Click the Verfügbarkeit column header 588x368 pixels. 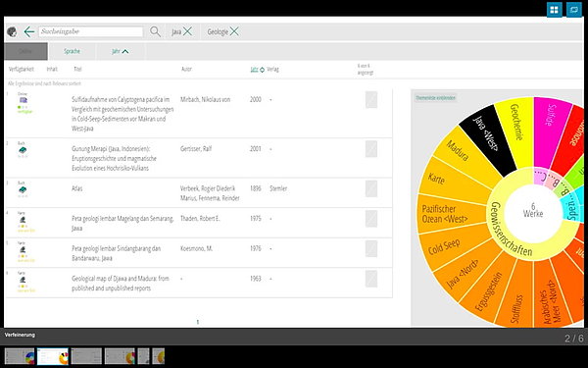[x=22, y=69]
